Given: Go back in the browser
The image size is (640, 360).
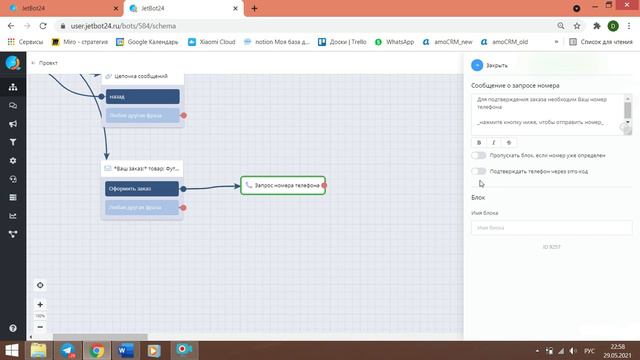Looking at the screenshot, I should click(11, 26).
